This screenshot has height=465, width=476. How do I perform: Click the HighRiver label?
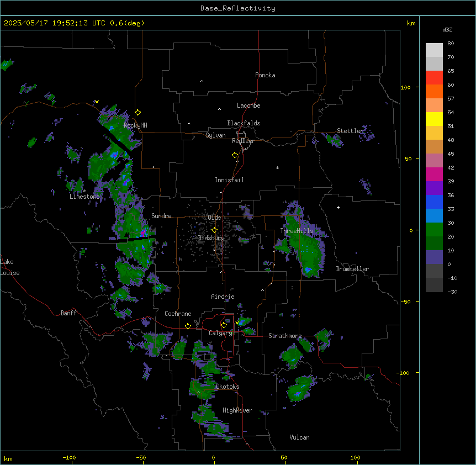[x=237, y=410]
